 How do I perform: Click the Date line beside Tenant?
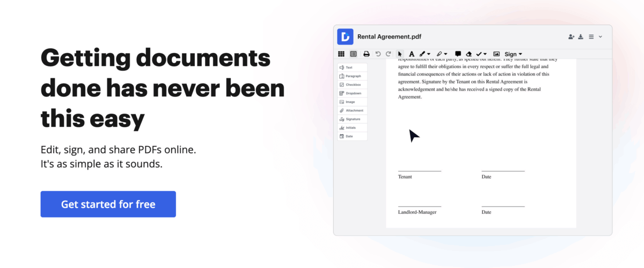click(503, 171)
